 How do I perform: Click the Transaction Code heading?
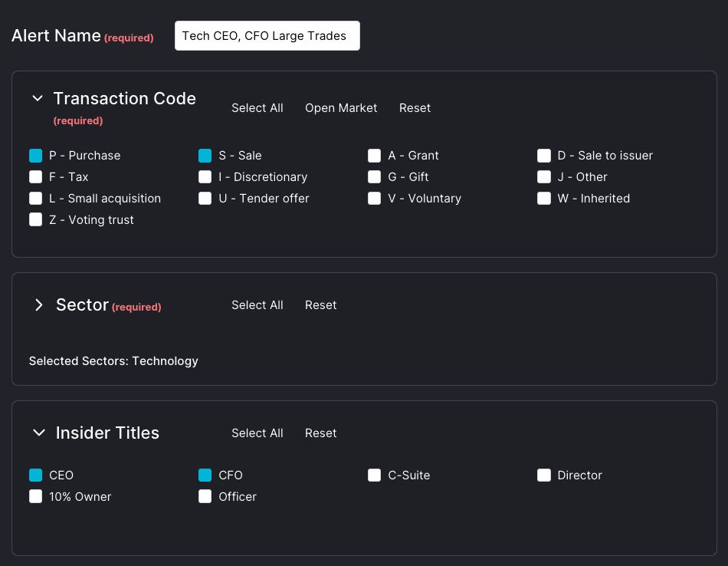124,98
